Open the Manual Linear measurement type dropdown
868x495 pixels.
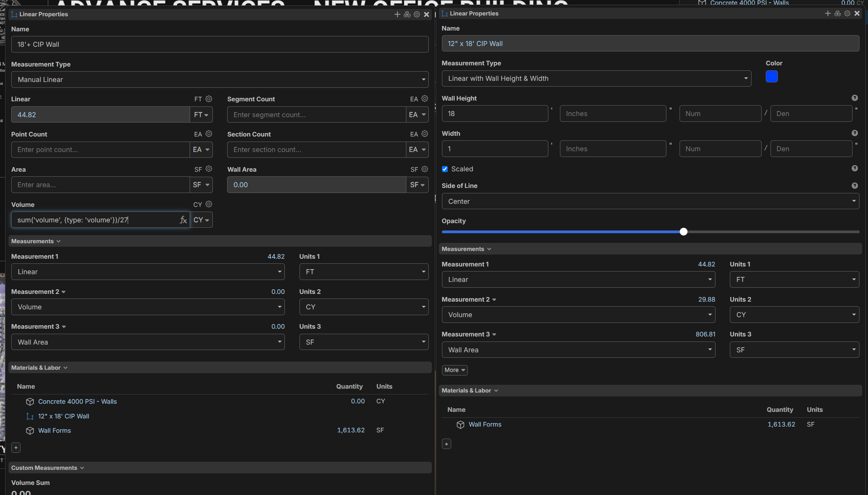pyautogui.click(x=220, y=80)
